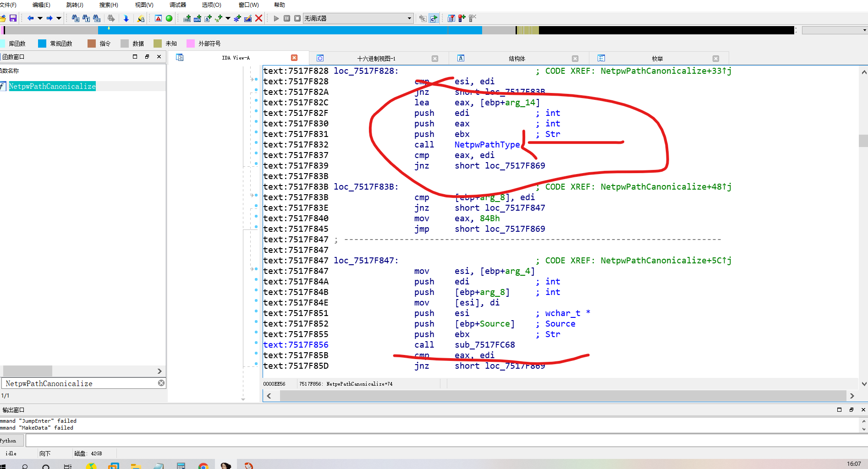Viewport: 868px width, 469px height.
Task: Switch to the 结构体 tab
Action: click(516, 59)
